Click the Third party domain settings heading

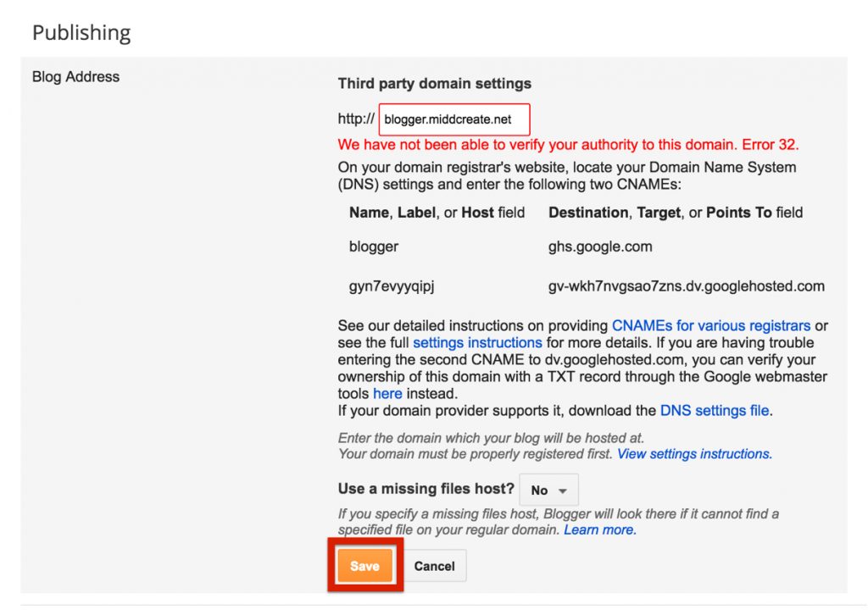tap(434, 83)
